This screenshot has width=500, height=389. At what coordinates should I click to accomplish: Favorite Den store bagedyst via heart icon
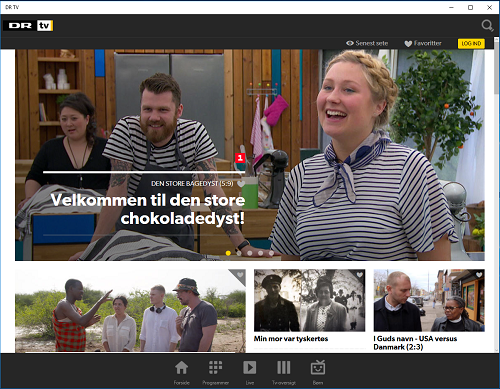tap(241, 184)
